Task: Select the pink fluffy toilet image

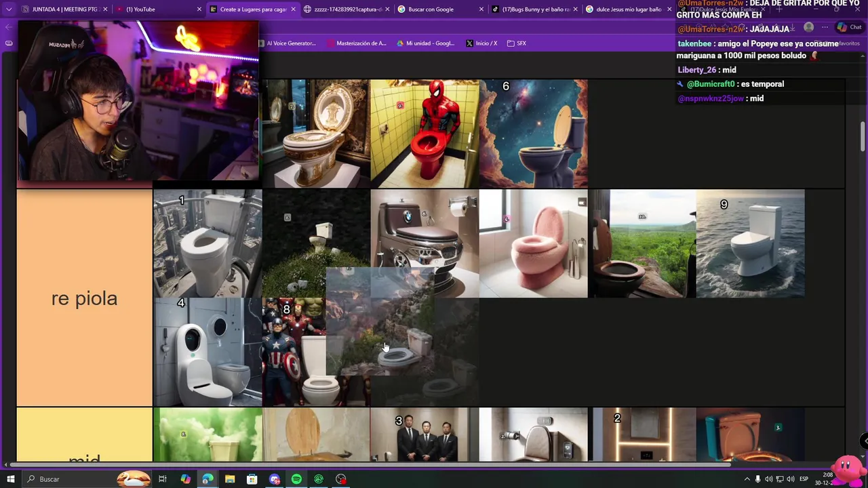Action: point(533,243)
